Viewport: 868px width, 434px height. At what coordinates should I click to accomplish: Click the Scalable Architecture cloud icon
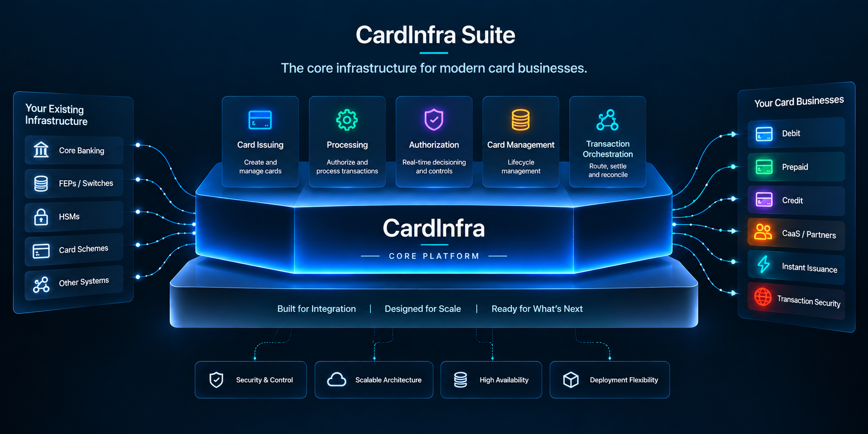[337, 380]
